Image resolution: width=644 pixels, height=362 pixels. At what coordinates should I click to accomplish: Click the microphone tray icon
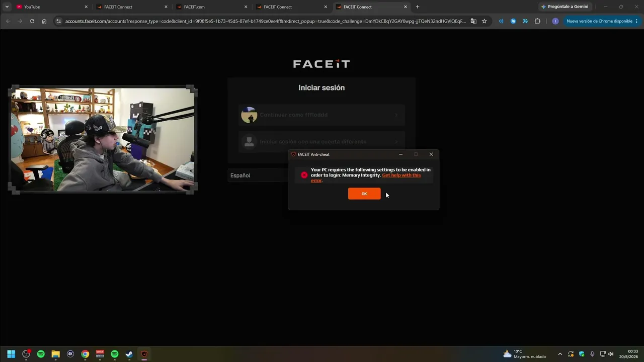point(592,354)
